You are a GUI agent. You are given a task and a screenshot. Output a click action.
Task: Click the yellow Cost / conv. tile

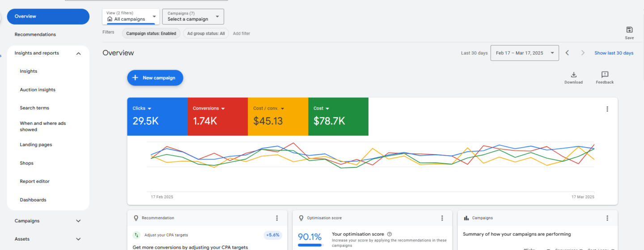pyautogui.click(x=278, y=116)
